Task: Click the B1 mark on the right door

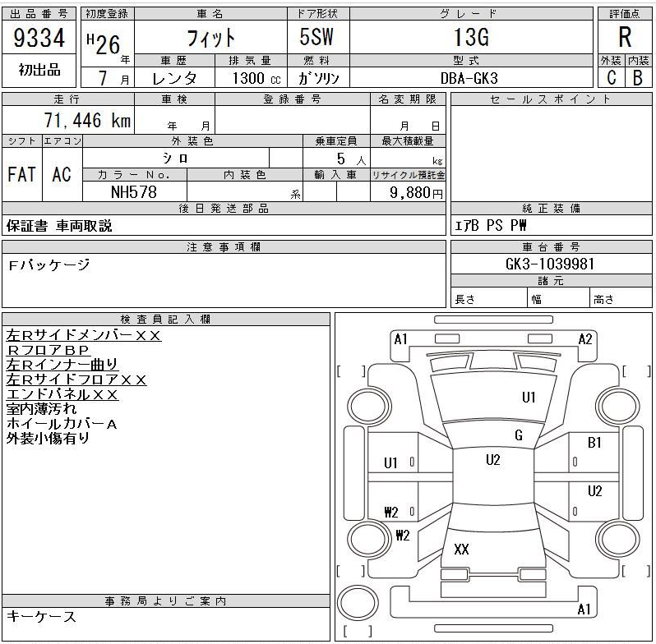Action: click(594, 443)
